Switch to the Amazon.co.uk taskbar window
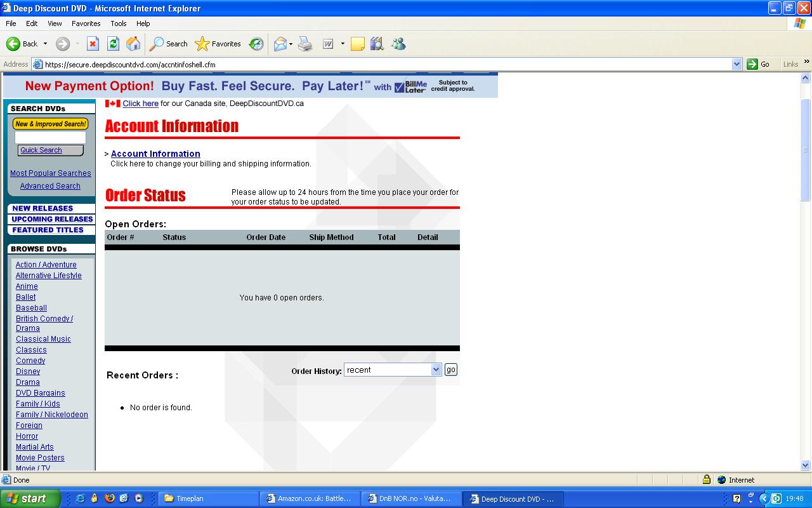Image resolution: width=812 pixels, height=508 pixels. pos(310,498)
